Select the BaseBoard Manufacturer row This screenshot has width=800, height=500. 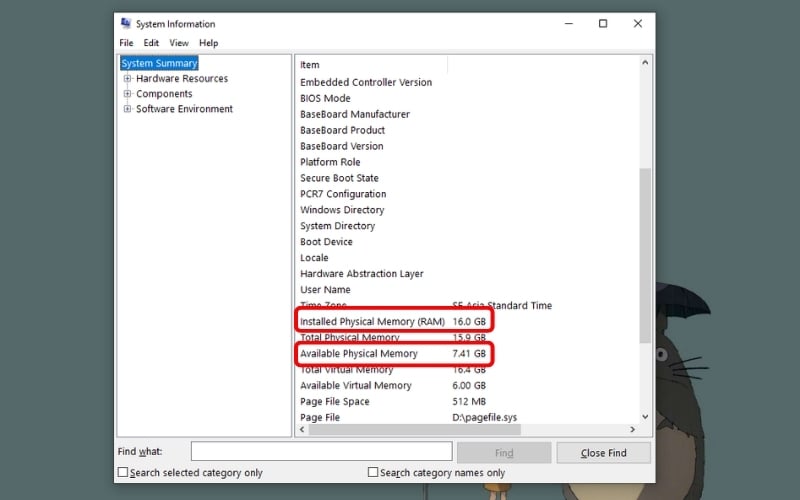pos(467,114)
